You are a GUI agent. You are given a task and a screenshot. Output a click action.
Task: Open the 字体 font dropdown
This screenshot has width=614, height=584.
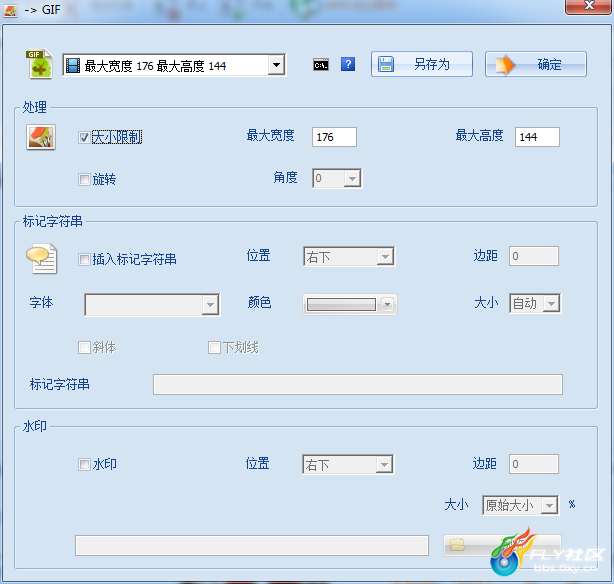[x=152, y=305]
